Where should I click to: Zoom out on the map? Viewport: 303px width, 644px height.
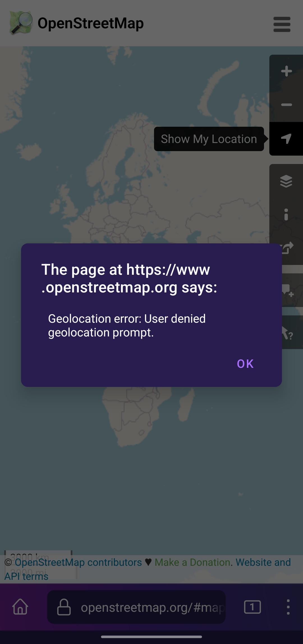pos(286,105)
